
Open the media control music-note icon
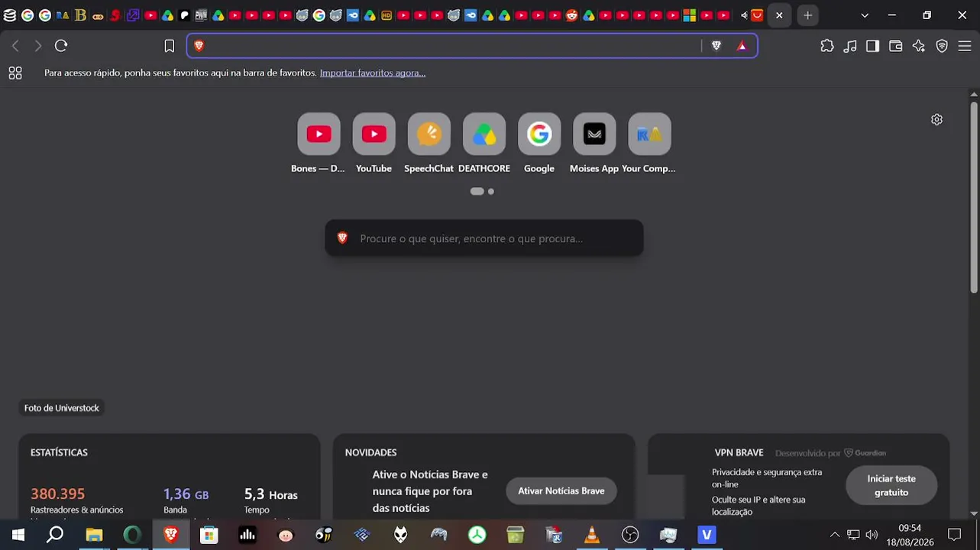[850, 46]
